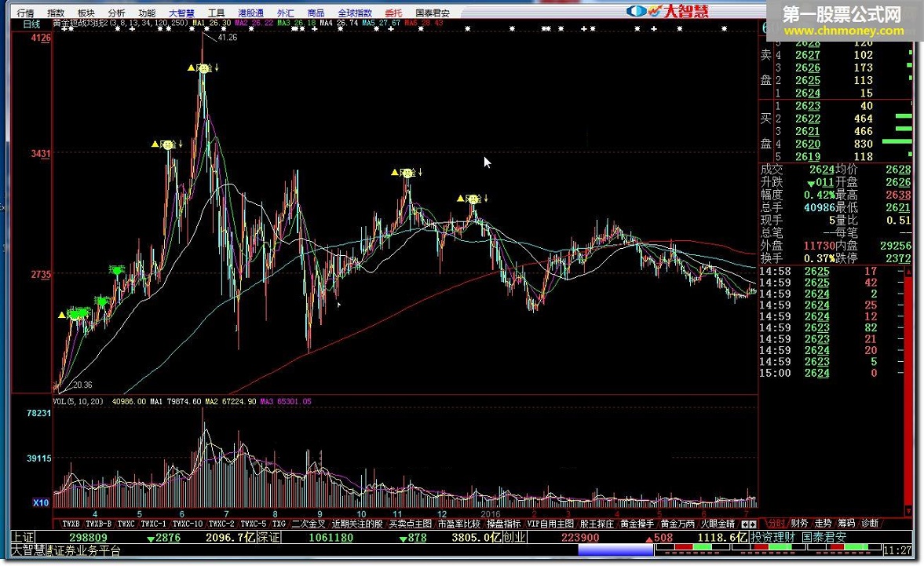This screenshot has height=566, width=924.
Task: Click the 国泰君安 link in status bar
Action: click(824, 537)
